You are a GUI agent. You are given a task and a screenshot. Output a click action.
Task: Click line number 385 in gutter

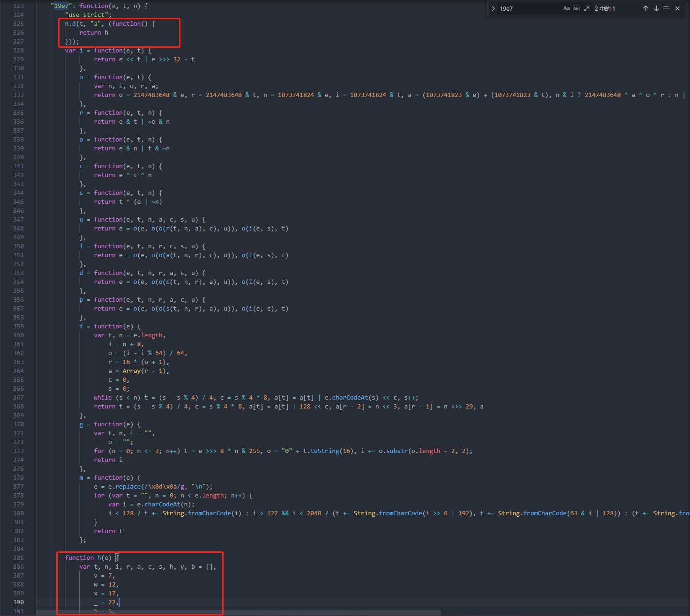pos(18,557)
